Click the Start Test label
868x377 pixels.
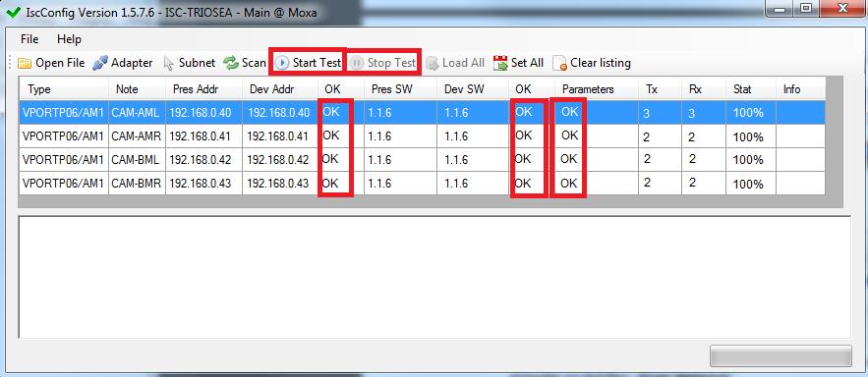(x=317, y=63)
